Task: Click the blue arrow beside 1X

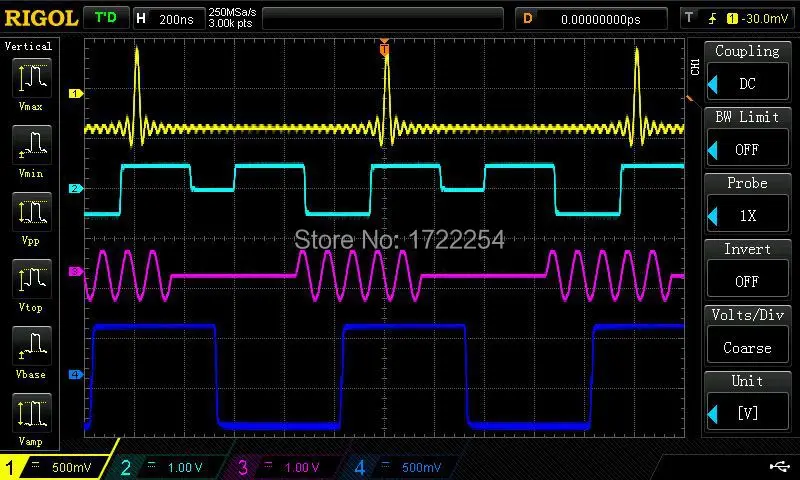Action: (x=713, y=216)
